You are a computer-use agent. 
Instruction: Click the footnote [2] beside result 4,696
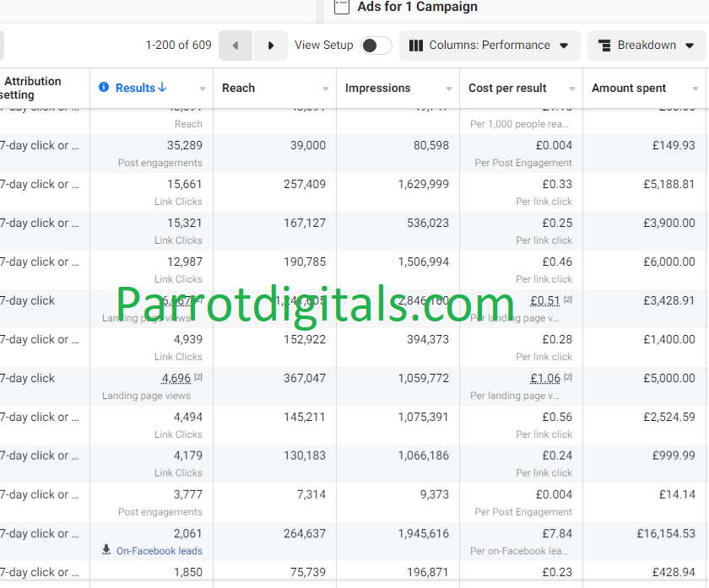pyautogui.click(x=198, y=377)
